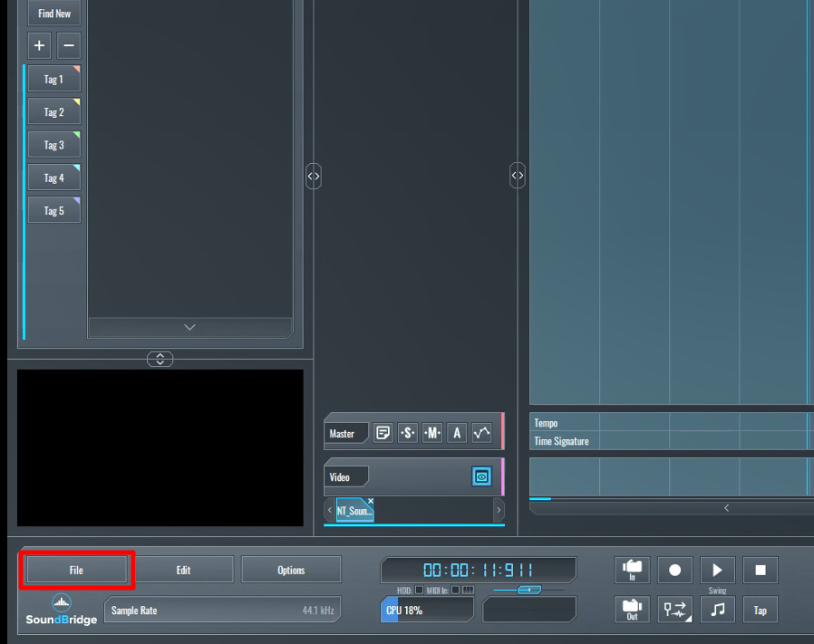Viewport: 814px width, 644px height.
Task: Open the Options menu
Action: [291, 570]
